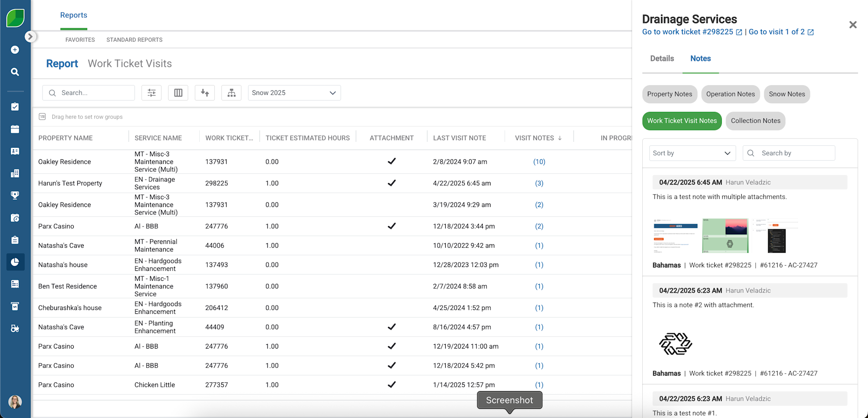Viewport: 868px width, 418px height.
Task: Open the calendar icon below the checkmark clipboard
Action: click(15, 129)
